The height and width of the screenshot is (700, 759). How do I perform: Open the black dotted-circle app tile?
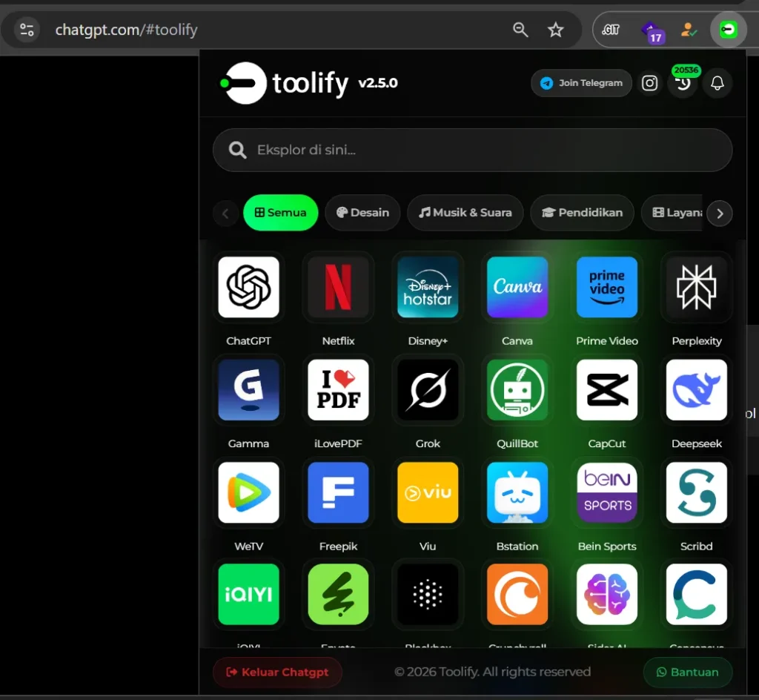(x=428, y=594)
